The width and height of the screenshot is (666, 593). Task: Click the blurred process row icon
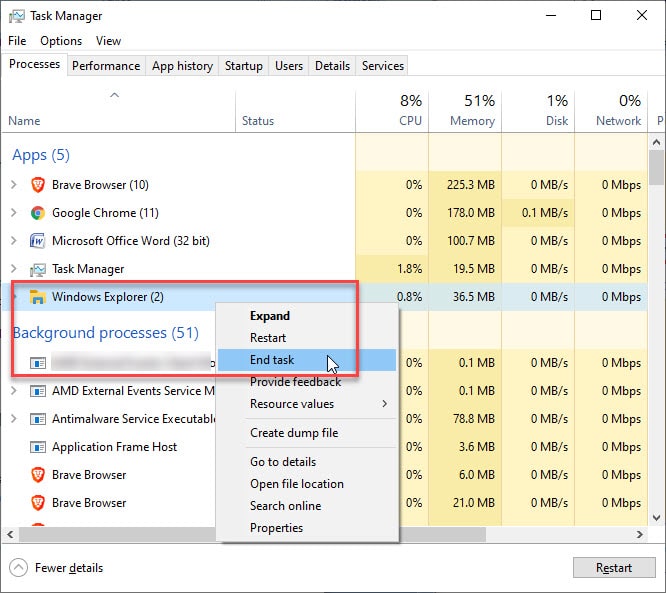tap(38, 363)
